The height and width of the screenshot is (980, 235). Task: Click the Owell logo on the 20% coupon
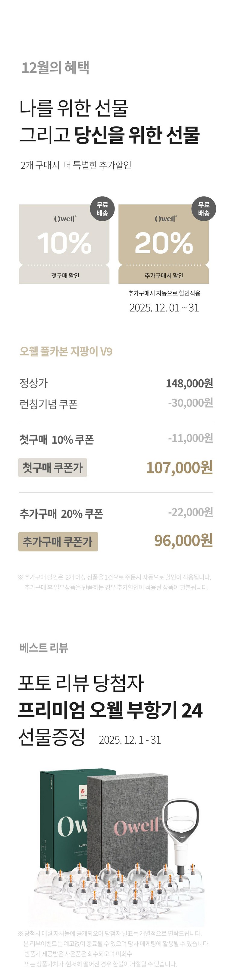[166, 219]
